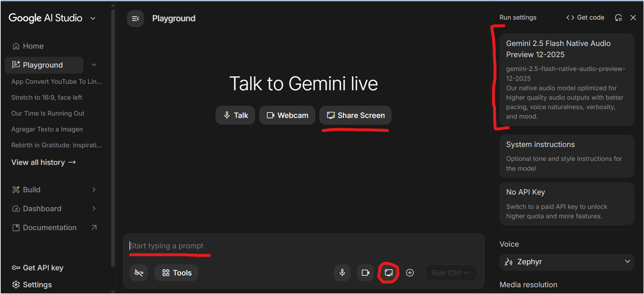Open the Zephyr voice dropdown

pos(567,262)
